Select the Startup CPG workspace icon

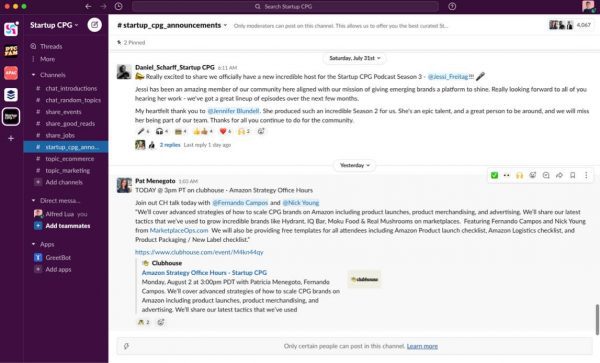[x=11, y=117]
